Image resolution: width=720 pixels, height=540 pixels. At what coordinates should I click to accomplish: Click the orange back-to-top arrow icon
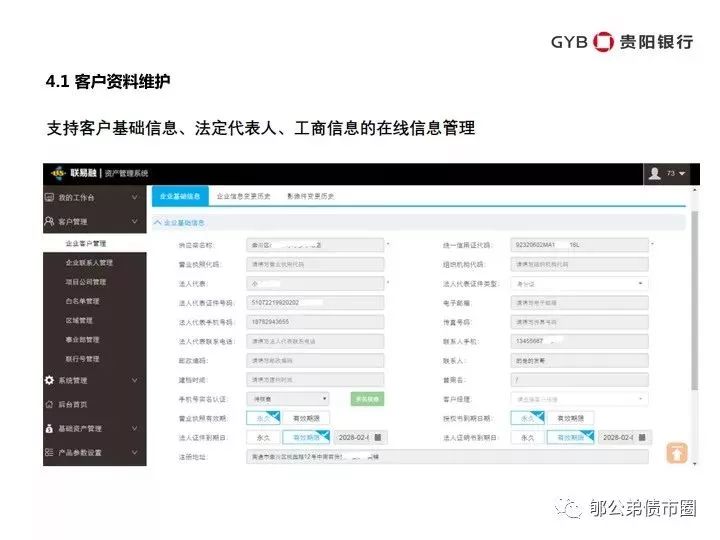677,453
